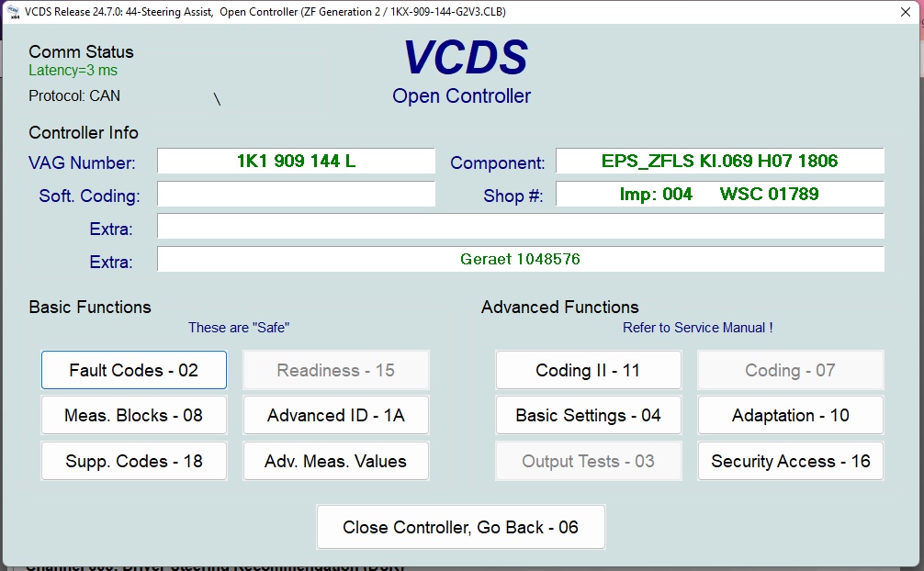924x571 pixels.
Task: Click the Comm Status heading
Action: (82, 51)
